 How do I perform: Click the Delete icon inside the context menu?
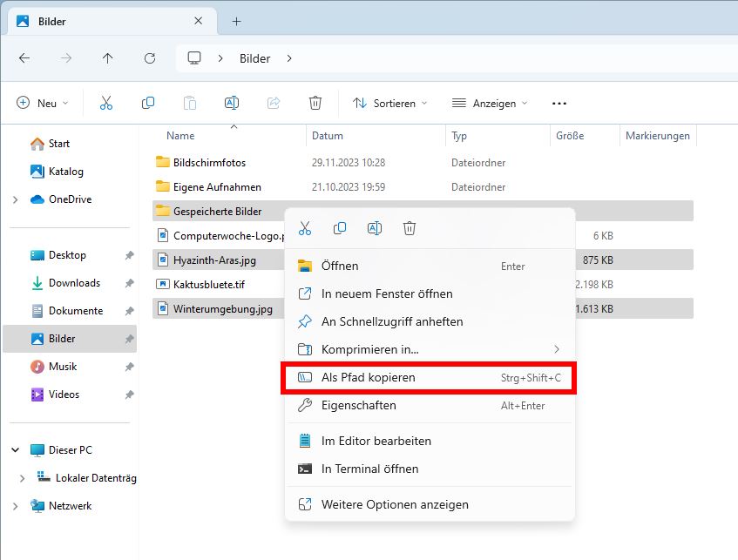410,227
